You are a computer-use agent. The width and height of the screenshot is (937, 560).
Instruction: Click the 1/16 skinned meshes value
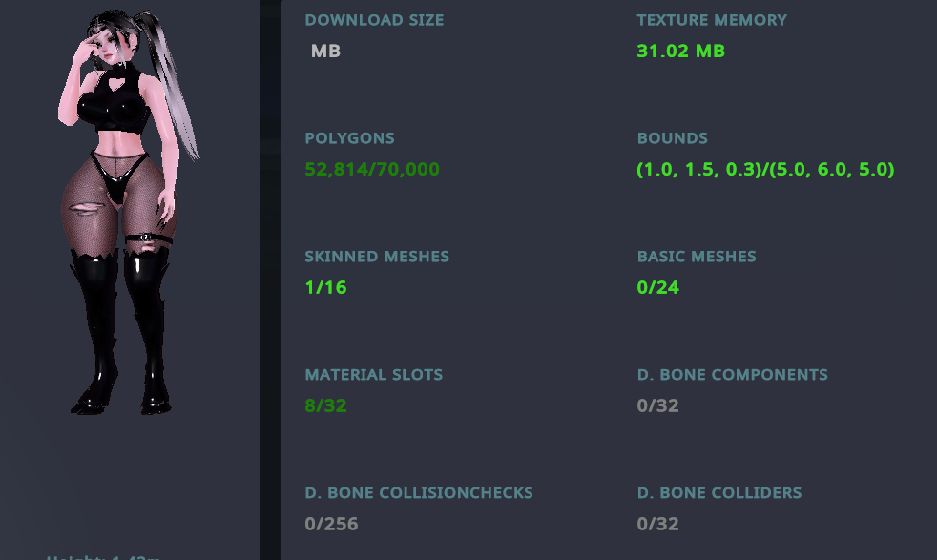(x=325, y=287)
